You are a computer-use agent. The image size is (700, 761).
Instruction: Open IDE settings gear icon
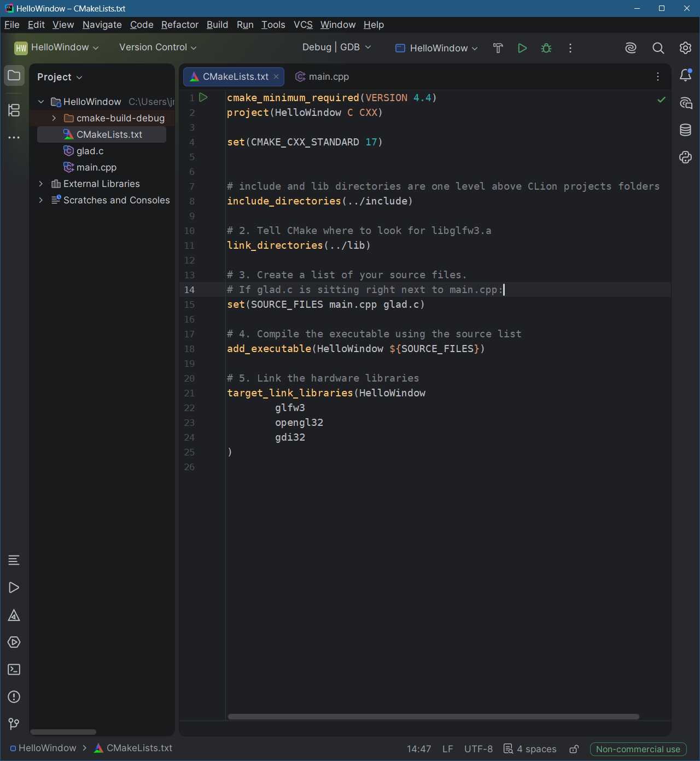pyautogui.click(x=685, y=48)
